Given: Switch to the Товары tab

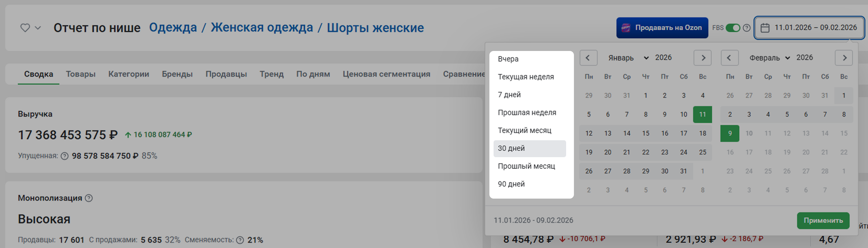Looking at the screenshot, I should (x=81, y=74).
